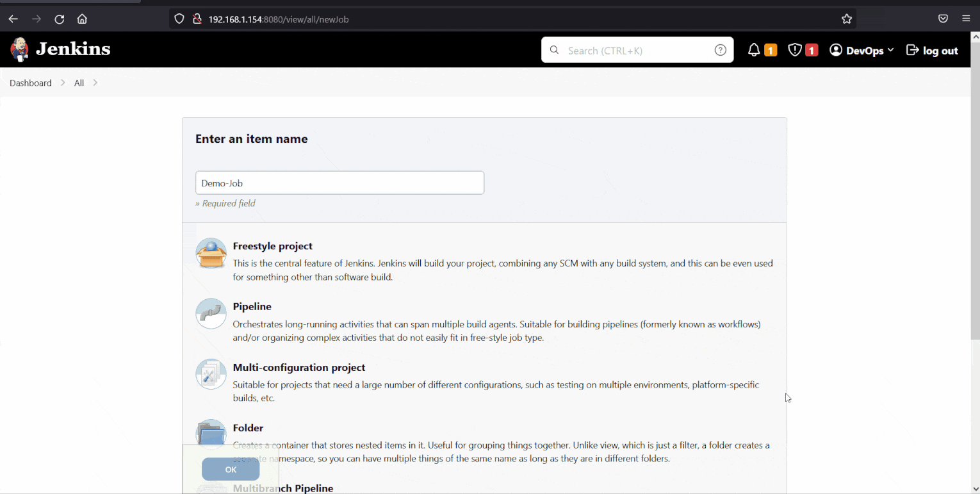Expand the All breadcrumb chevron
The width and height of the screenshot is (980, 494).
(95, 83)
